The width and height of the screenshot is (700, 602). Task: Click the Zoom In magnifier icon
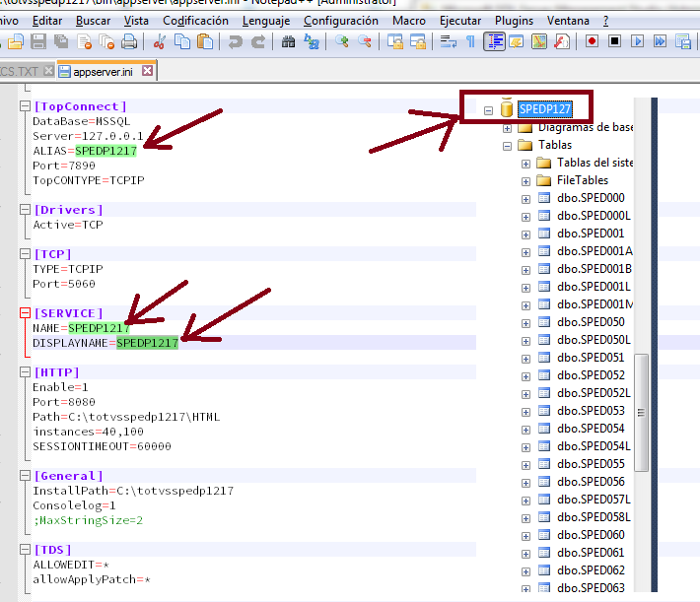click(x=342, y=42)
